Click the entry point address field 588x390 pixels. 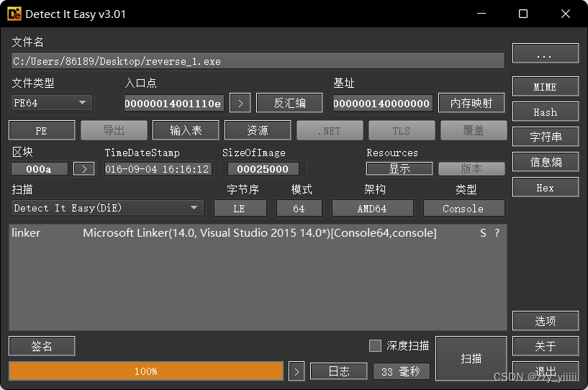173,103
